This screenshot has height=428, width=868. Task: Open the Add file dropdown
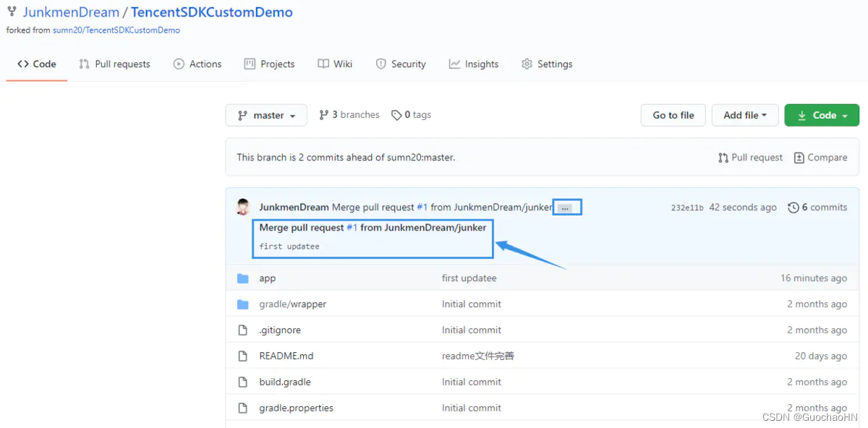[x=745, y=115]
